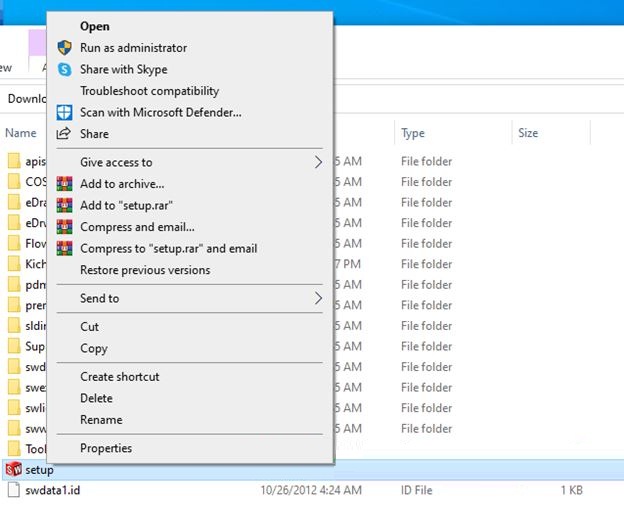This screenshot has height=510, width=624.
Task: Click the Skype icon in context menu
Action: (x=64, y=69)
